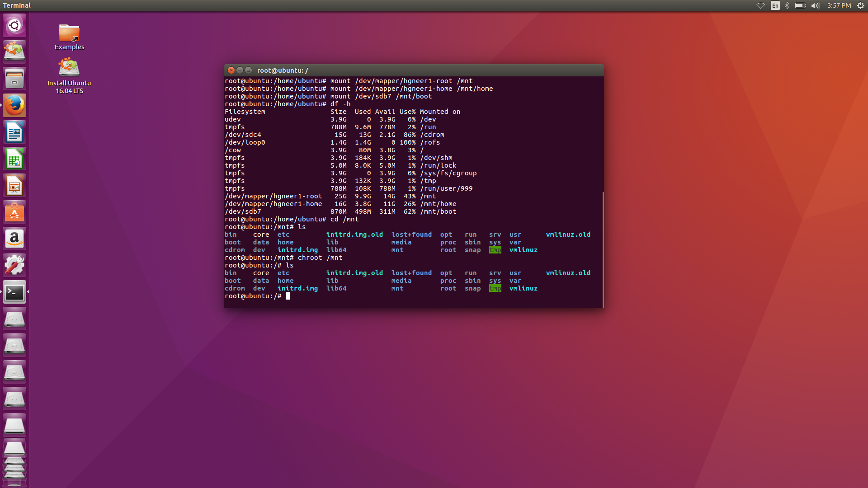This screenshot has height=488, width=868.
Task: Click the battery status indicator
Action: [x=800, y=5]
